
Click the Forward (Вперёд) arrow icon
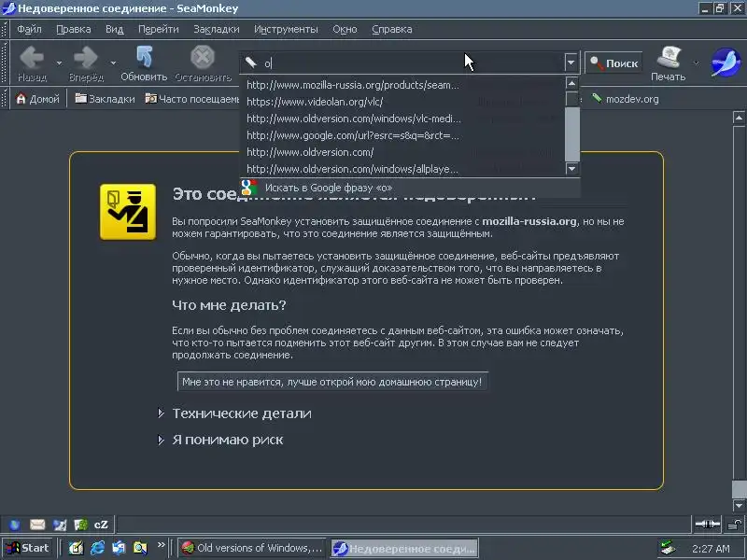(86, 58)
